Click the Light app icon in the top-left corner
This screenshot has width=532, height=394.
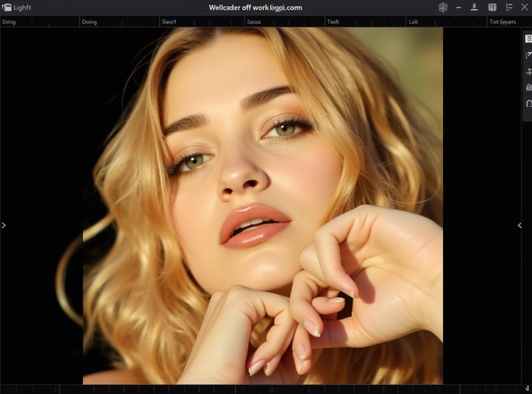[7, 7]
